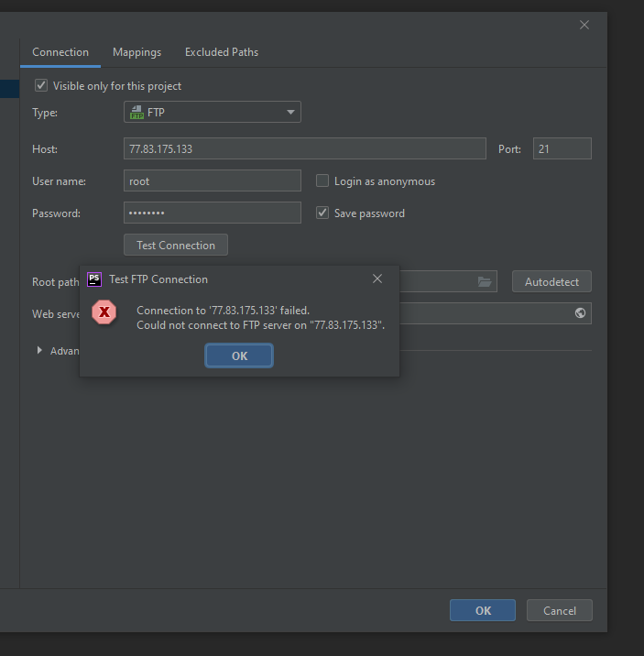Select the Connection tab
Image resolution: width=644 pixels, height=656 pixels.
60,52
